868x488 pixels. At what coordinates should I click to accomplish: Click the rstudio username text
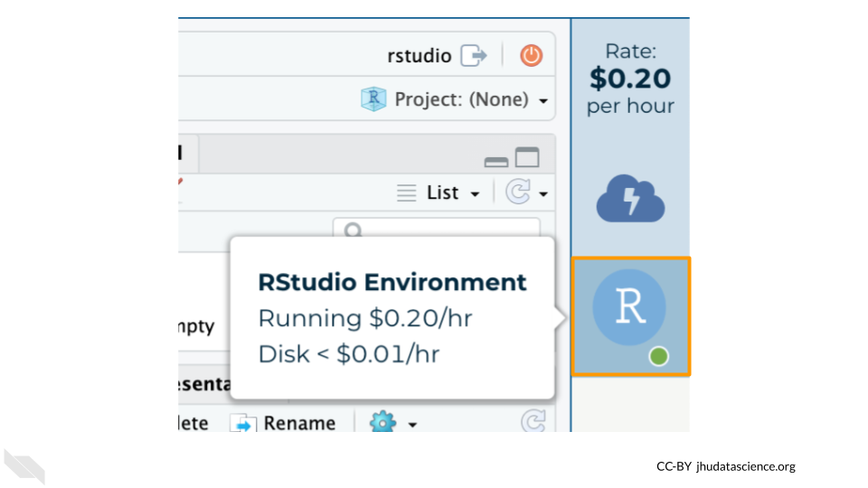pyautogui.click(x=420, y=56)
